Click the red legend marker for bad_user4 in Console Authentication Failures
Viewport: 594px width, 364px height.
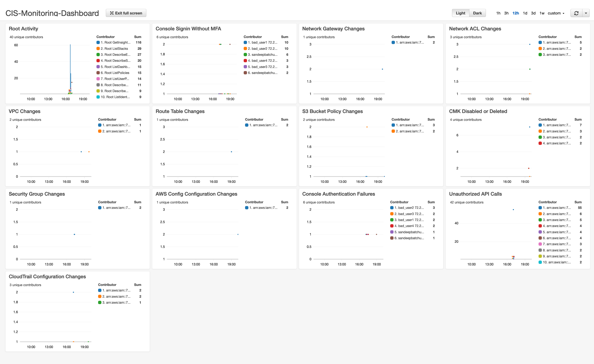click(x=392, y=226)
